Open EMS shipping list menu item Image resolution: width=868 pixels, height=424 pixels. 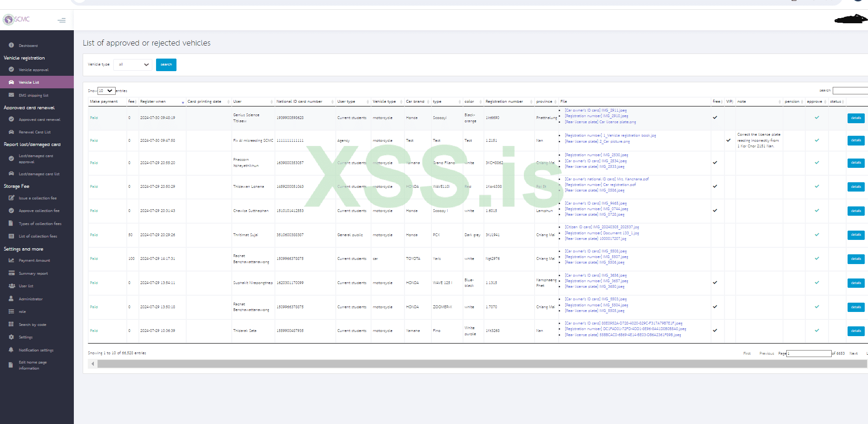pos(33,95)
